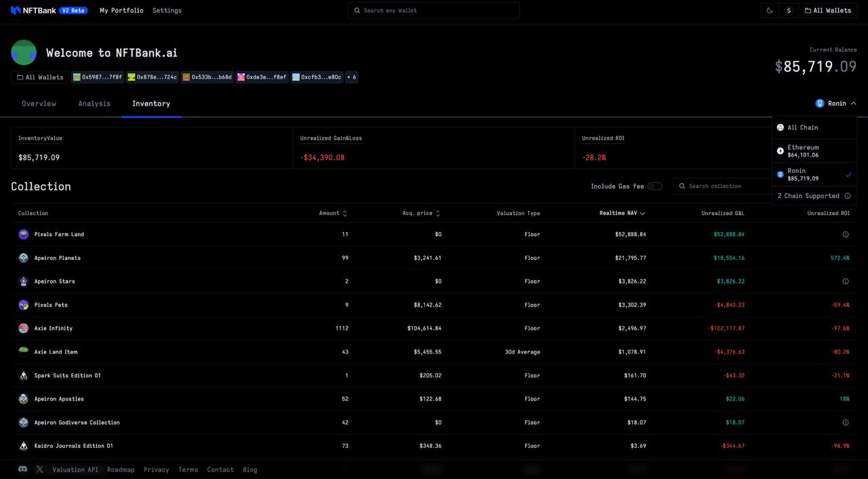Toggle dark mode moon icon
The height and width of the screenshot is (479, 868).
[770, 10]
